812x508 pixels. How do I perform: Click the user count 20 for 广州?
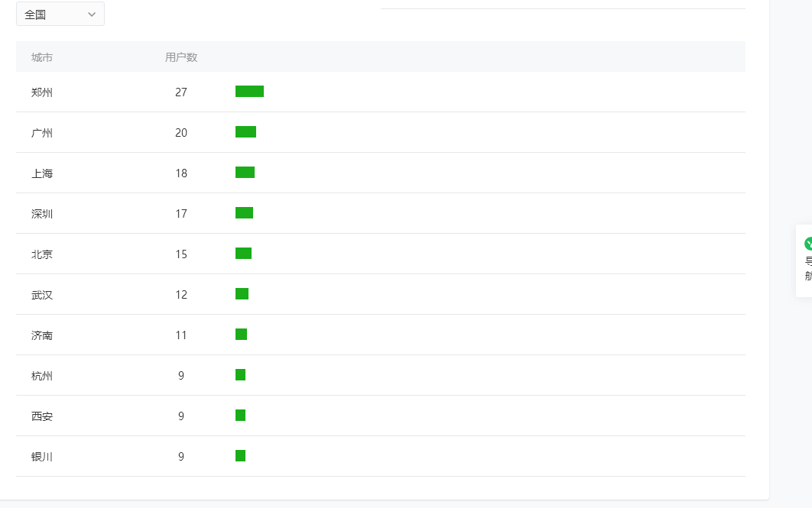pyautogui.click(x=181, y=133)
